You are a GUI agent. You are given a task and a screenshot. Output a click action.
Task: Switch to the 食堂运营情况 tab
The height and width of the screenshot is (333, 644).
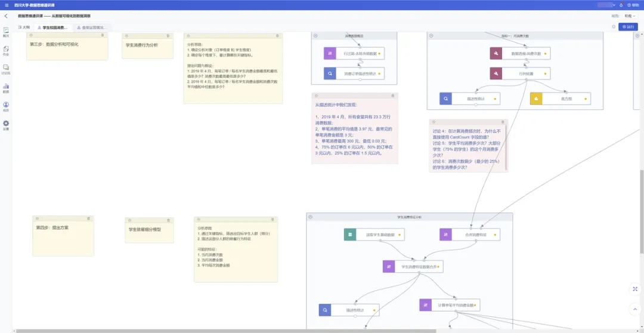click(x=92, y=27)
